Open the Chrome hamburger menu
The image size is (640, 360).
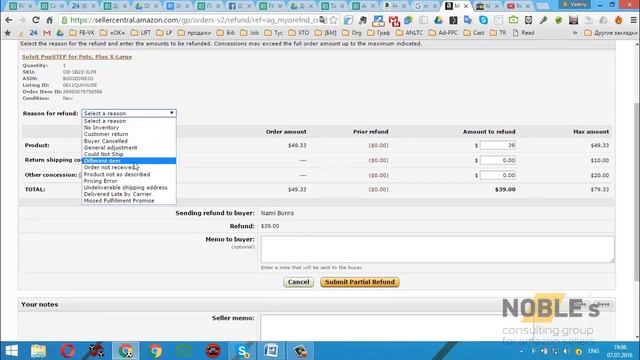click(633, 20)
